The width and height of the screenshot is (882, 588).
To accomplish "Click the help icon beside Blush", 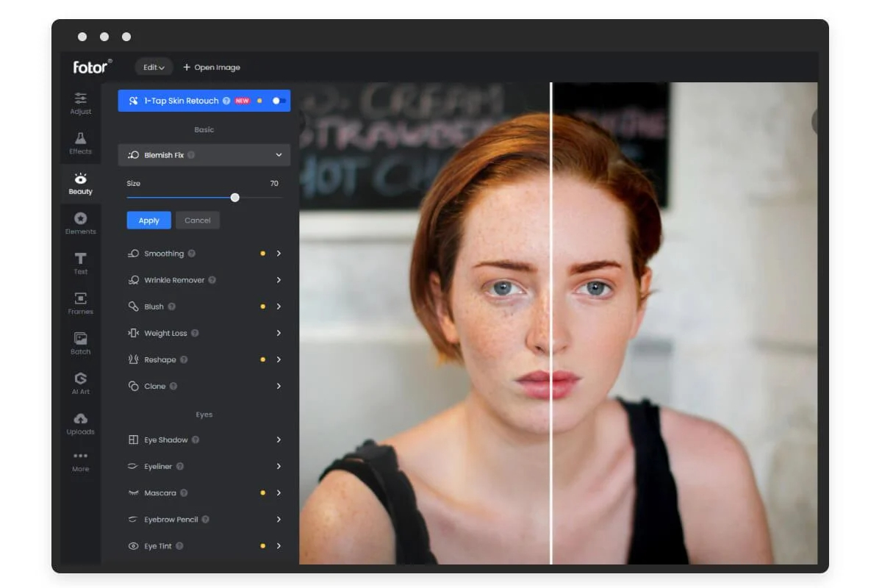I will pyautogui.click(x=171, y=306).
